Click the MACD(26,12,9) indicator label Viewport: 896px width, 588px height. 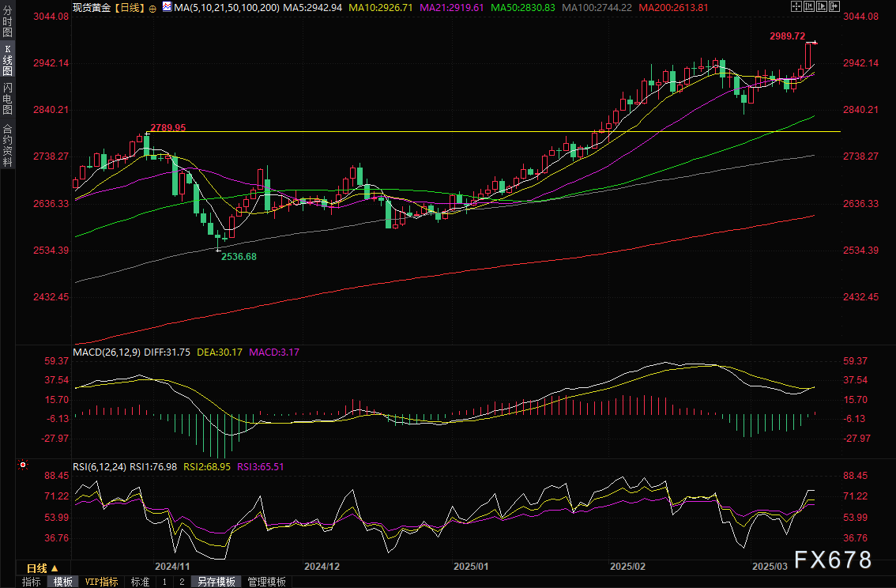[107, 351]
